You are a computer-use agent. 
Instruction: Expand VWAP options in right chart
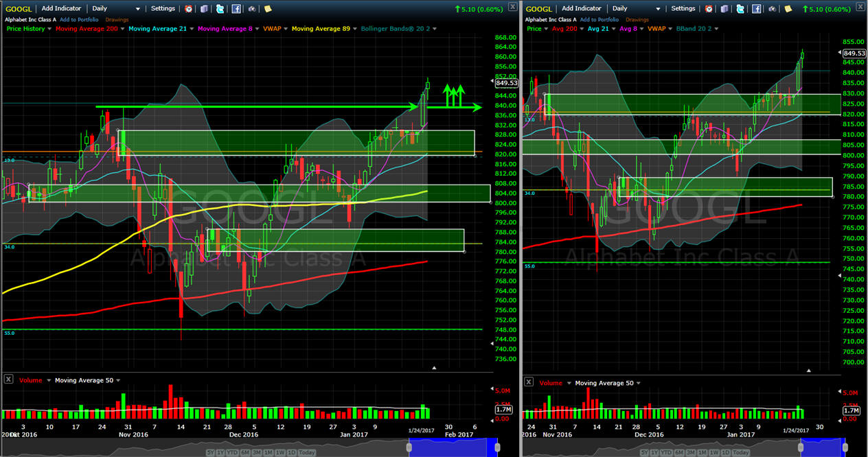click(670, 29)
